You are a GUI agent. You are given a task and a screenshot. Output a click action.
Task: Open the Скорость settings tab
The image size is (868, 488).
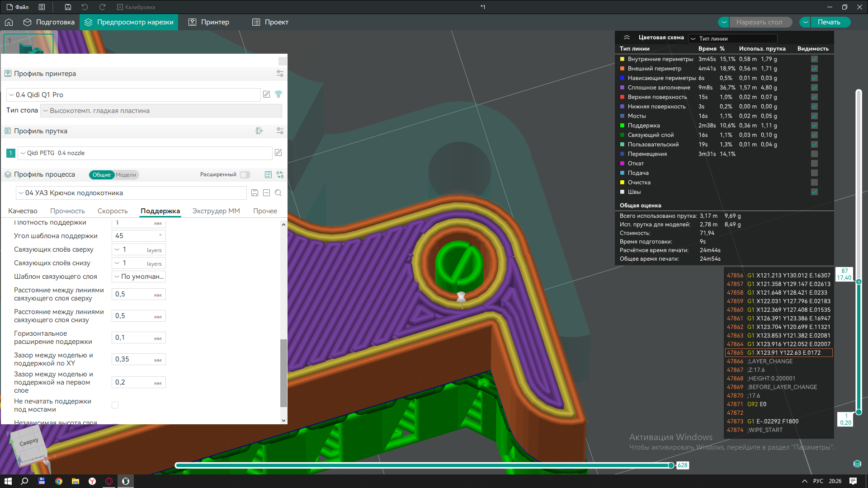113,211
